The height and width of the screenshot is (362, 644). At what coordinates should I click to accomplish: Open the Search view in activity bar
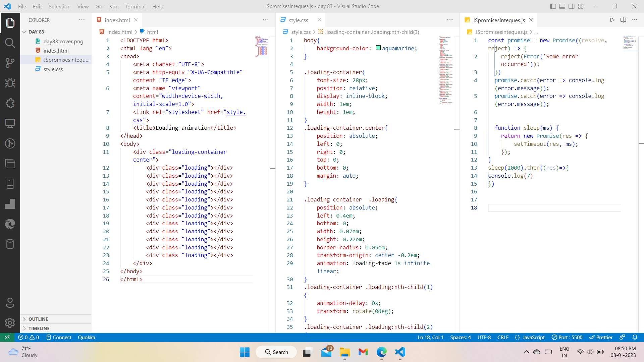coord(10,43)
